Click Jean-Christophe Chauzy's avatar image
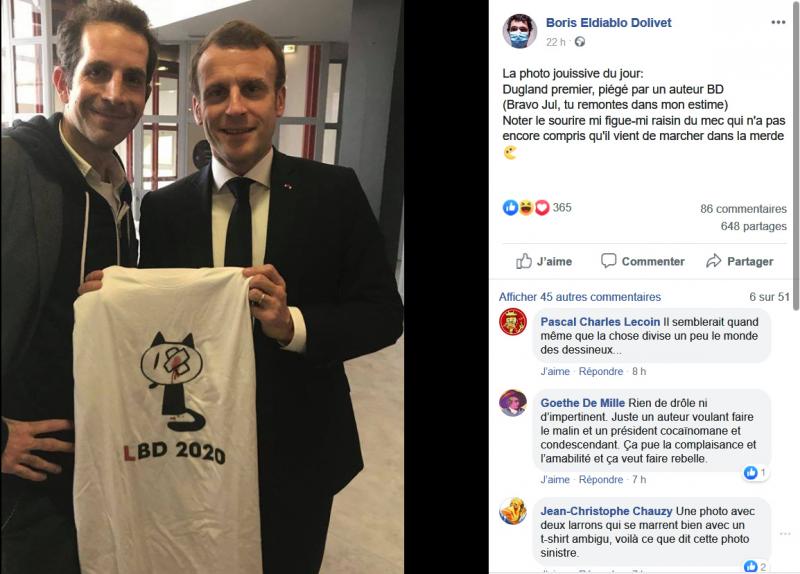Viewport: 800px width, 574px height. (x=513, y=511)
